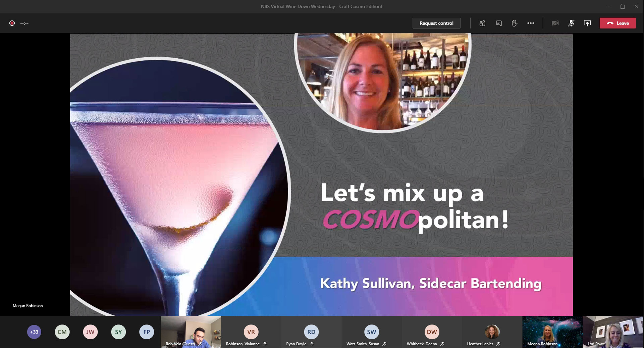Click Rob Vela's video thumbnail
The image size is (644, 348).
click(191, 332)
